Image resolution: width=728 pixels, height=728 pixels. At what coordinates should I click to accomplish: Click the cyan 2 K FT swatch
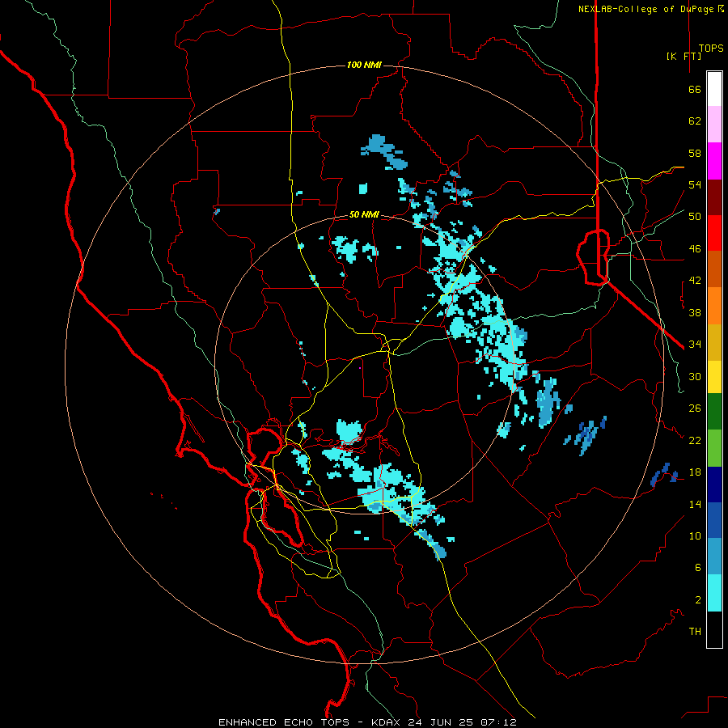click(x=714, y=593)
